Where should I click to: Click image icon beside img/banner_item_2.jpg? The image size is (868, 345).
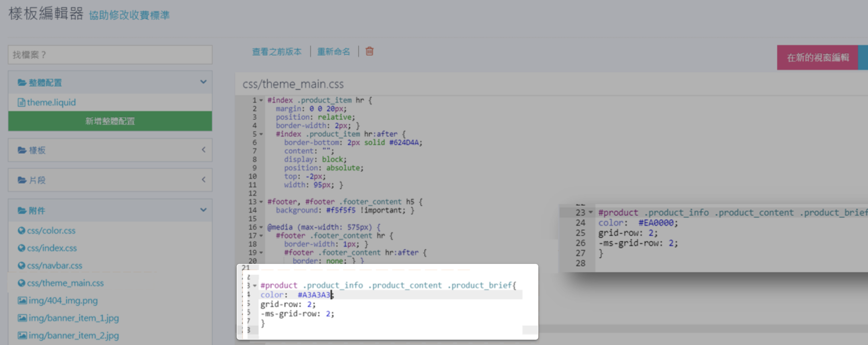[22, 336]
